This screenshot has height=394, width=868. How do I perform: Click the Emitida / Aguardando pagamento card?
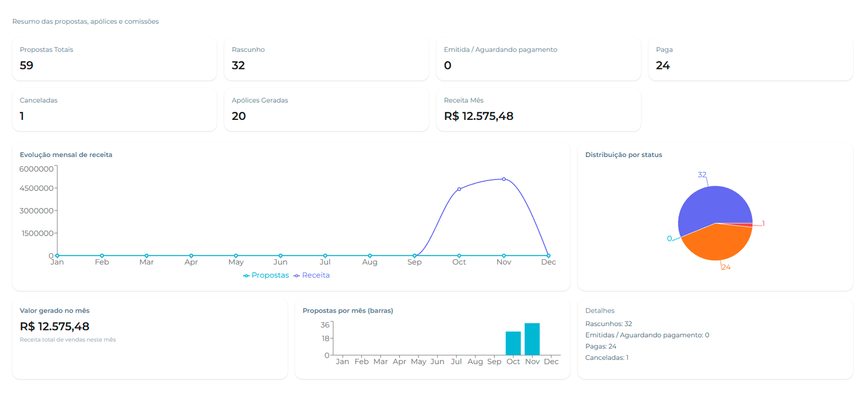tap(538, 59)
